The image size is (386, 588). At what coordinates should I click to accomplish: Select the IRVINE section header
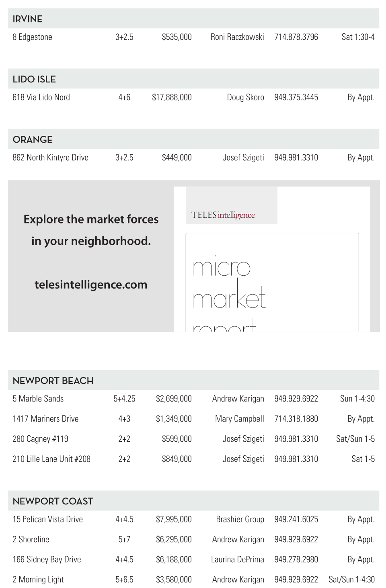point(27,19)
